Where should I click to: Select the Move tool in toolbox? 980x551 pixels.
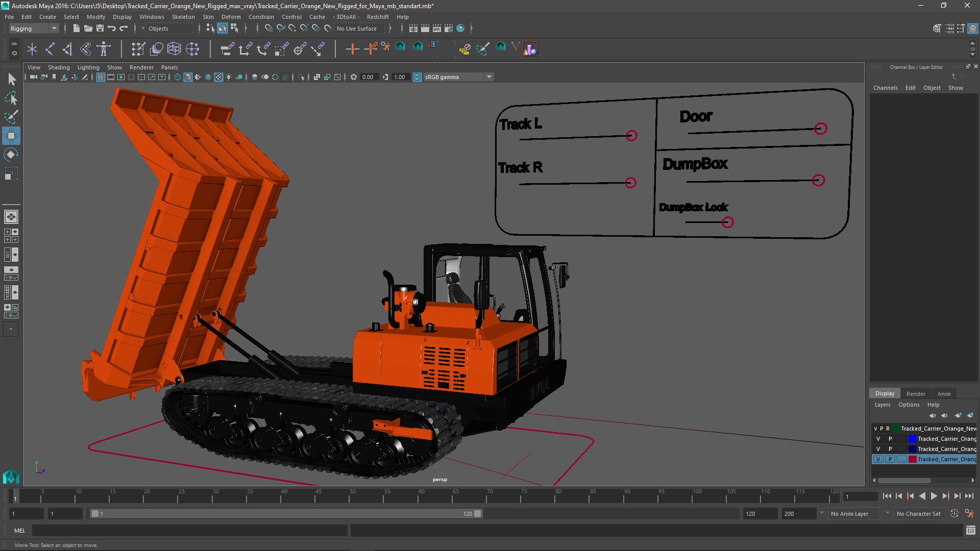tap(11, 136)
